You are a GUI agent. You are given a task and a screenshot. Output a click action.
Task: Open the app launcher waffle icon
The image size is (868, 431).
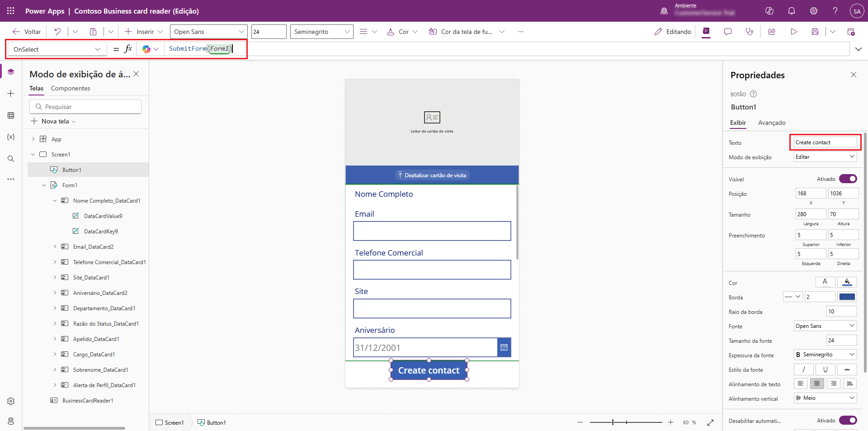(x=11, y=11)
